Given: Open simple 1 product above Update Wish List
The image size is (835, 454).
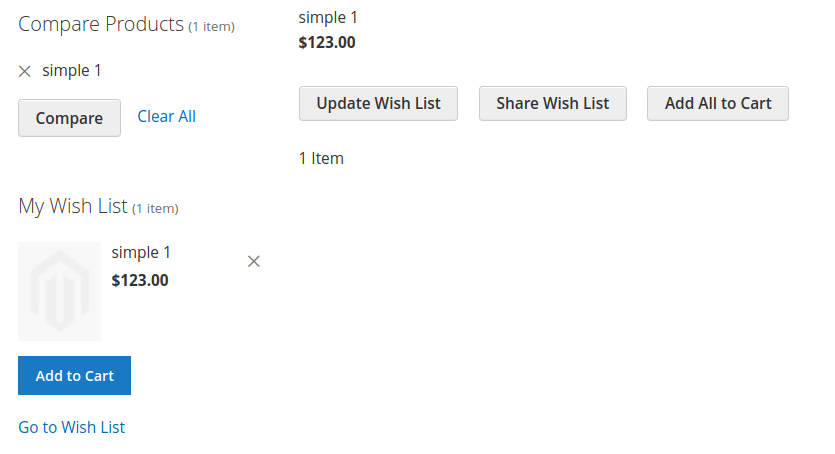Looking at the screenshot, I should (x=328, y=18).
